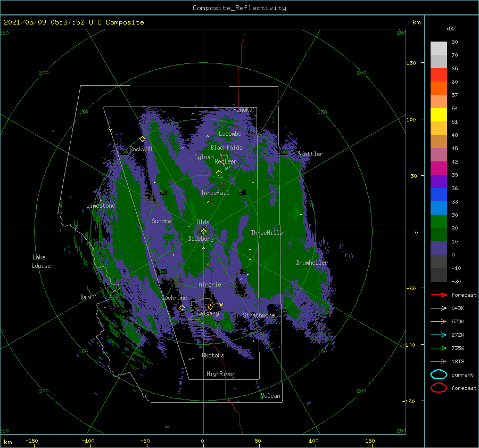Click the Blackfalds map label

(226, 148)
